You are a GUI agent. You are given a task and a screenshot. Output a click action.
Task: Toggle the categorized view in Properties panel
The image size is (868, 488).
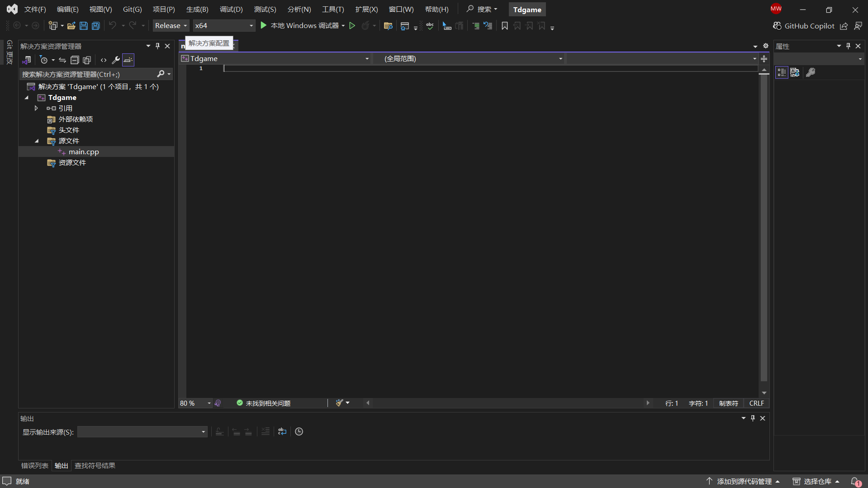click(781, 72)
